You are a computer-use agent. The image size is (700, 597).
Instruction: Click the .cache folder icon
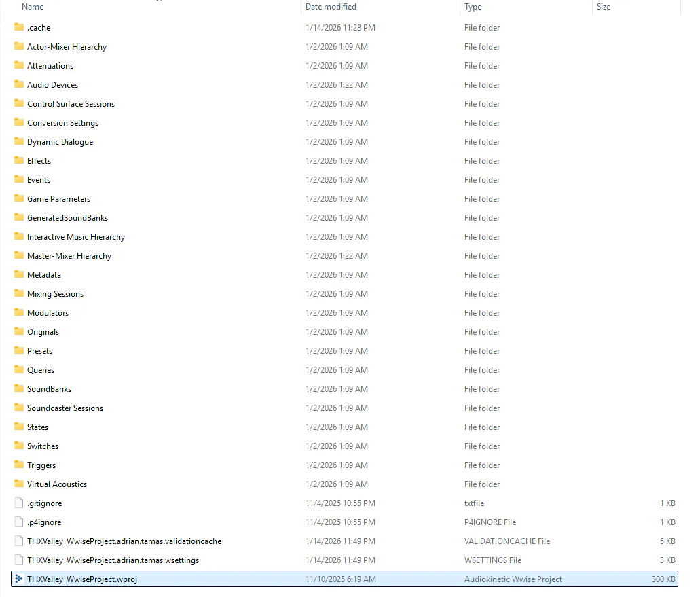click(19, 27)
